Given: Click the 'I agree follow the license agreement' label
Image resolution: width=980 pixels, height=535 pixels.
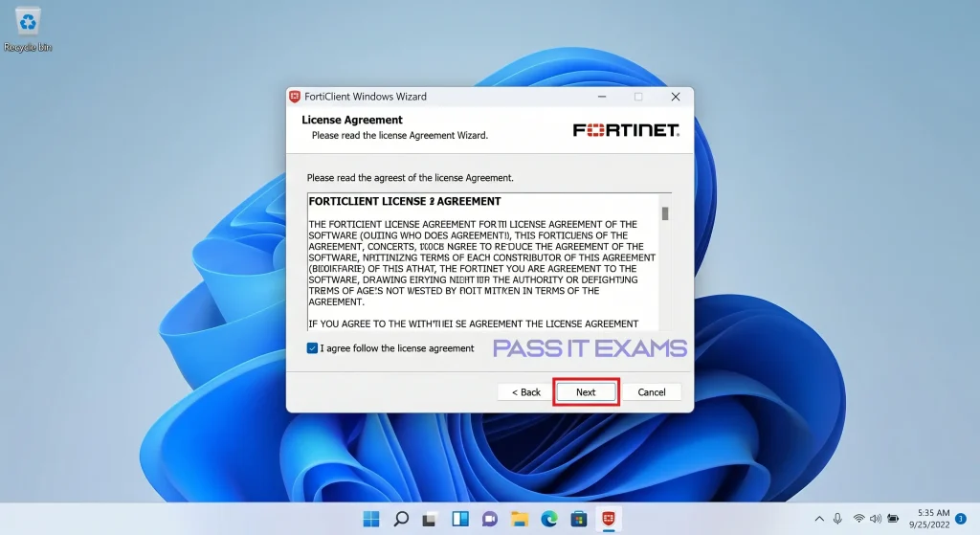Looking at the screenshot, I should (397, 348).
